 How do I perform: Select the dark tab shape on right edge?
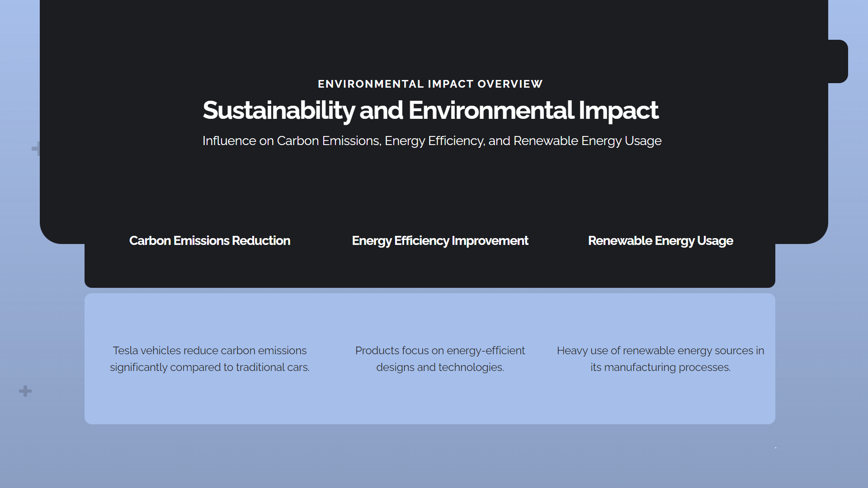tap(838, 61)
